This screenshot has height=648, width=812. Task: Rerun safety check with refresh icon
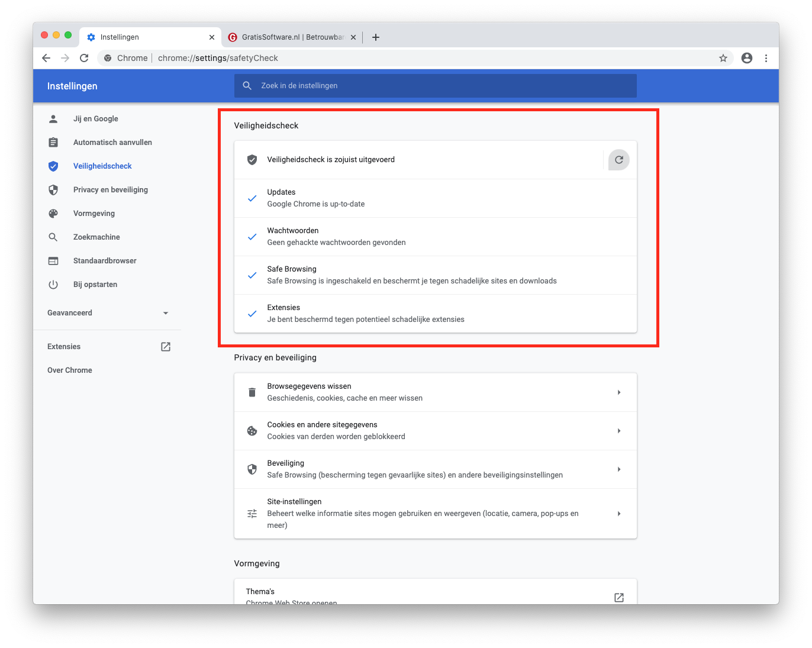tap(618, 160)
